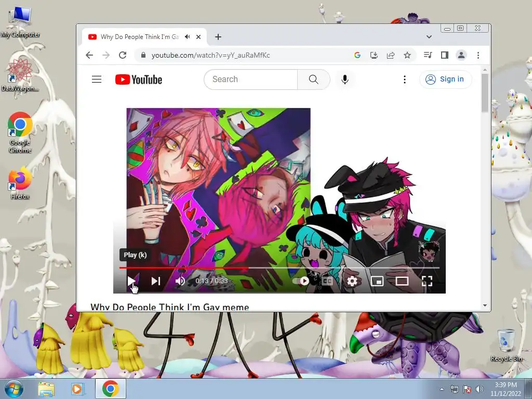
Task: Share this page icon
Action: click(391, 55)
